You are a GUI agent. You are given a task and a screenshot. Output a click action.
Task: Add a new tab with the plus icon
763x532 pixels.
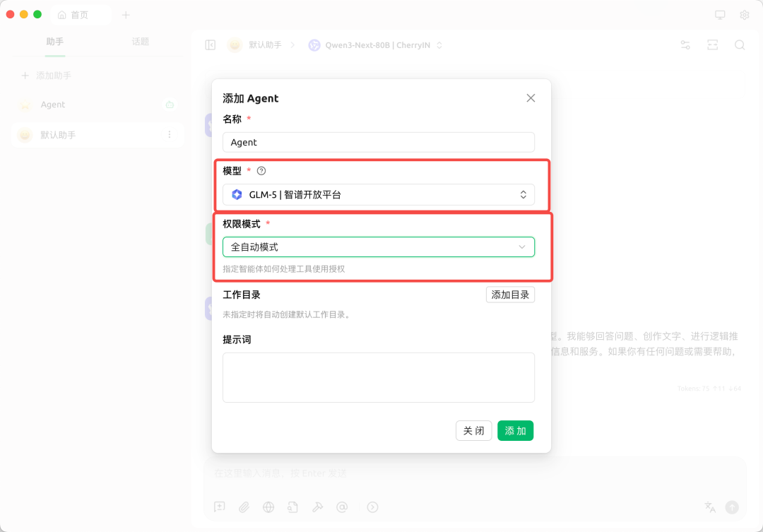(126, 15)
